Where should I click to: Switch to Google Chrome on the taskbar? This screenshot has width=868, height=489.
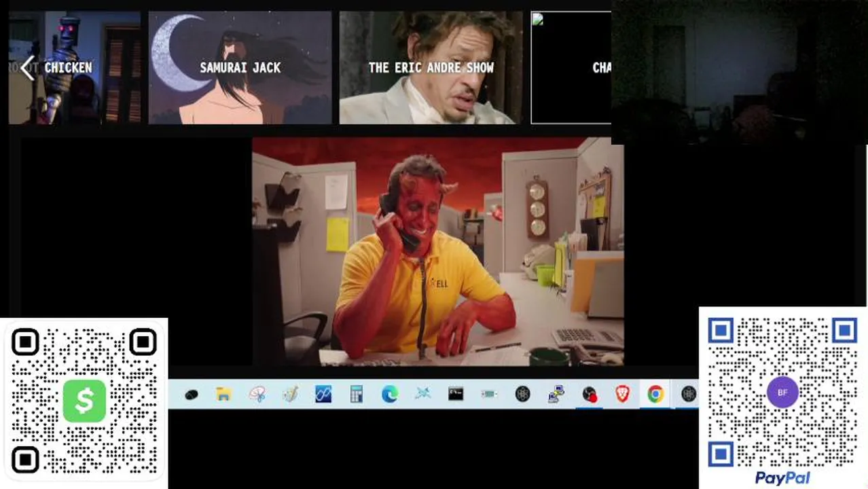tap(655, 394)
